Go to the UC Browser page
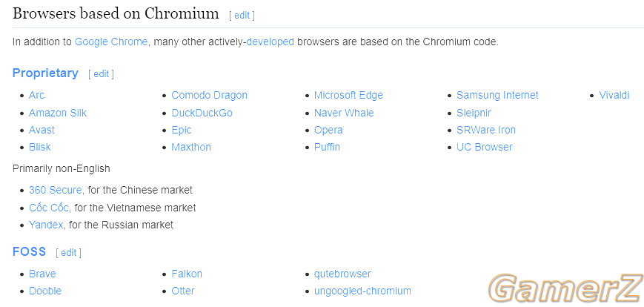 coord(485,147)
